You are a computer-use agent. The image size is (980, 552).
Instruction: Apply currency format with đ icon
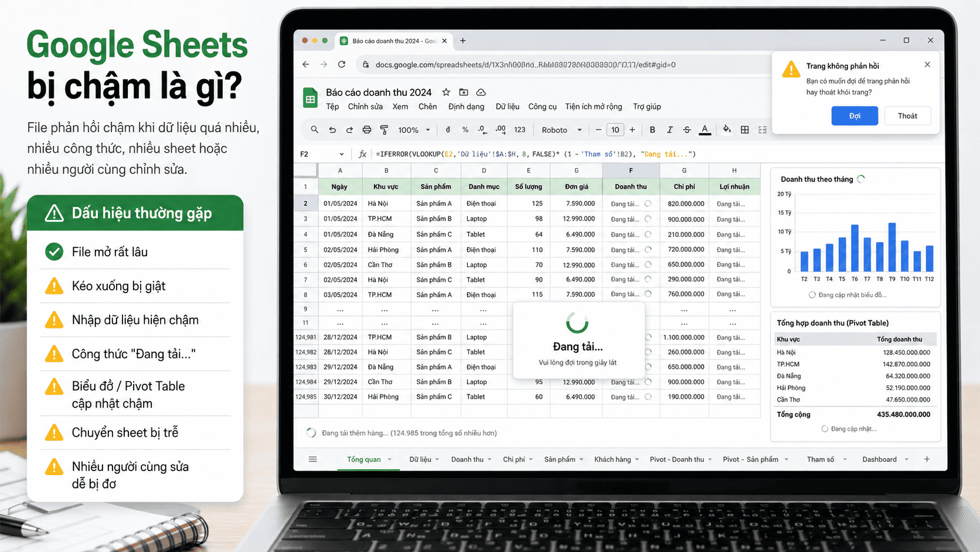click(448, 130)
